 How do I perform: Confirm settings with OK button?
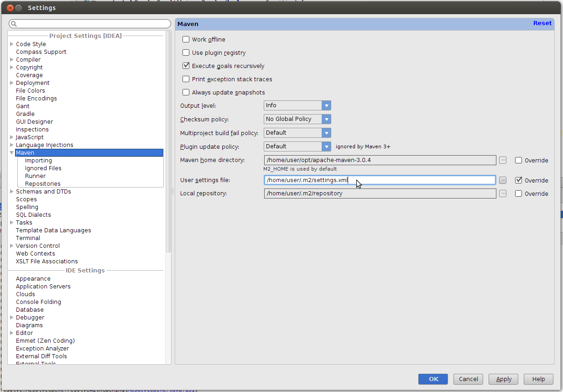433,379
